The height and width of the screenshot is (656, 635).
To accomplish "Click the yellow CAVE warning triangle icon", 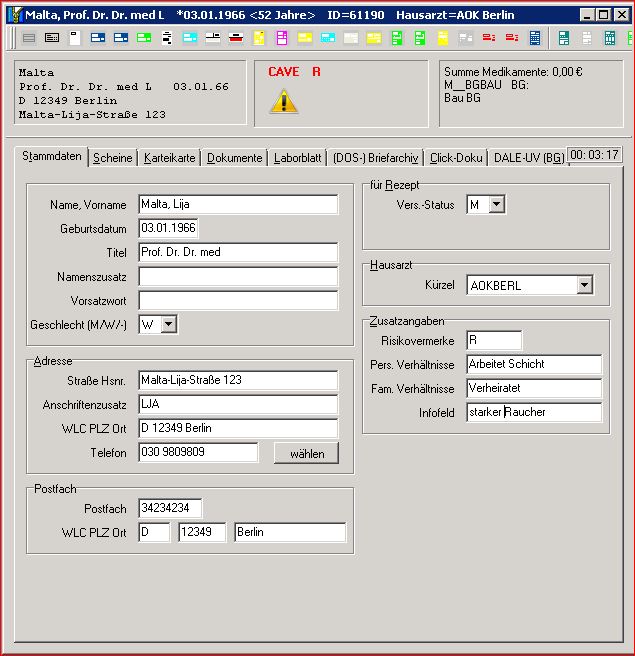I will pyautogui.click(x=284, y=101).
